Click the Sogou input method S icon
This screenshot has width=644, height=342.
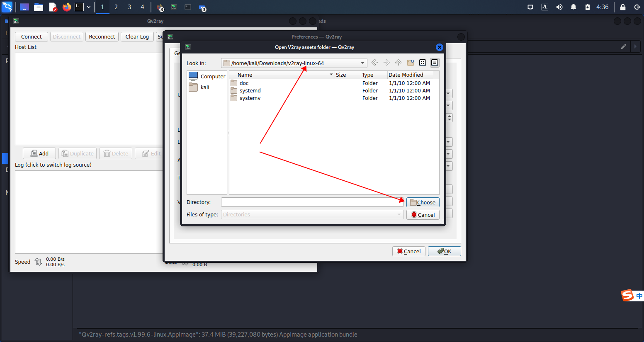click(627, 295)
